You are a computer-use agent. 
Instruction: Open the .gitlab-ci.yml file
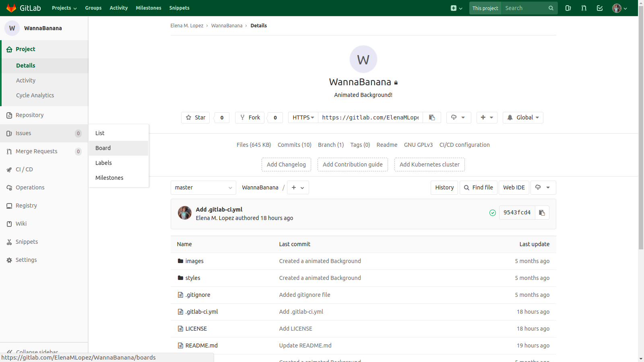coord(202,312)
